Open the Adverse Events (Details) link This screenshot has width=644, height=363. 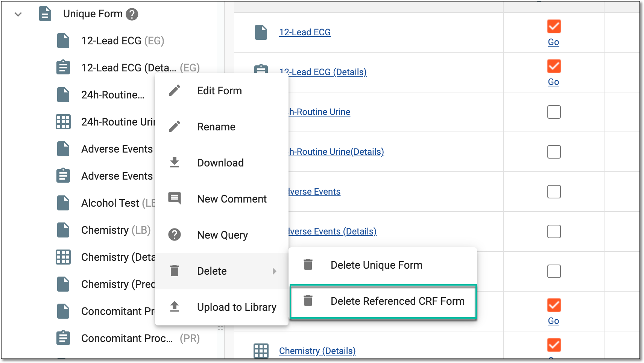click(x=332, y=231)
